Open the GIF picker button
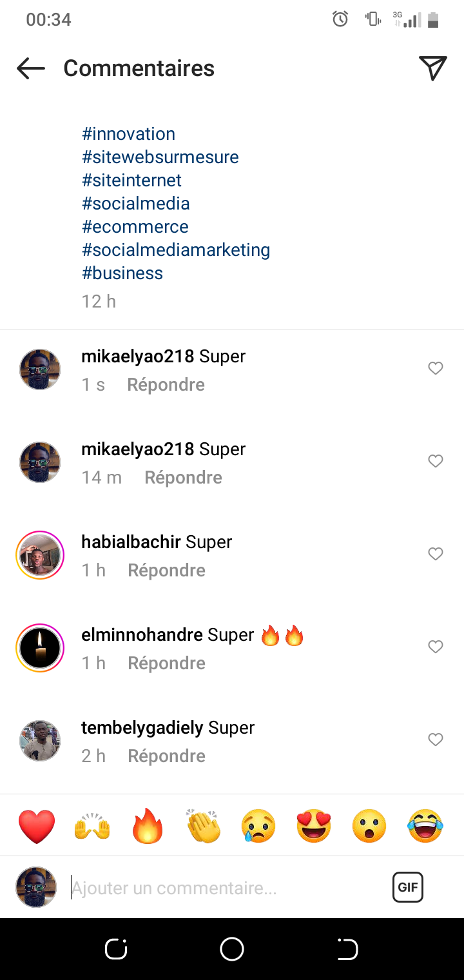Viewport: 464px width, 980px height. click(x=407, y=887)
